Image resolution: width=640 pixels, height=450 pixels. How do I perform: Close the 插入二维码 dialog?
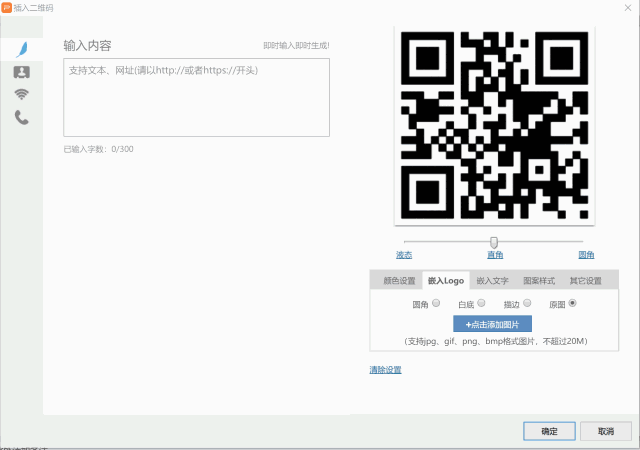[x=628, y=8]
